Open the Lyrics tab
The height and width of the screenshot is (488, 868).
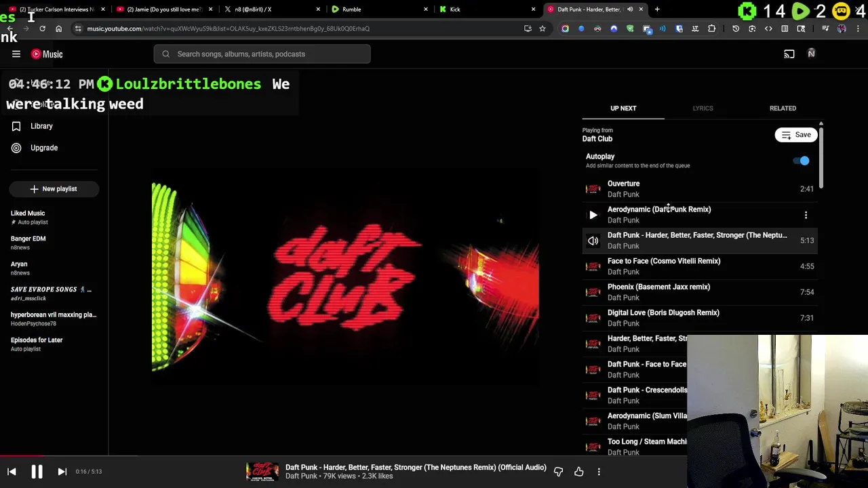pyautogui.click(x=703, y=108)
